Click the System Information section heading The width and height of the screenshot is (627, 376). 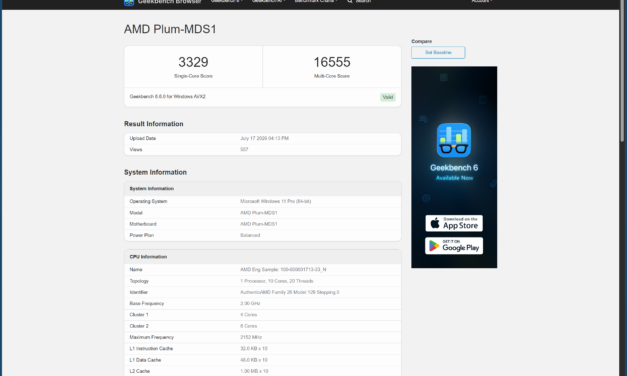pos(155,172)
